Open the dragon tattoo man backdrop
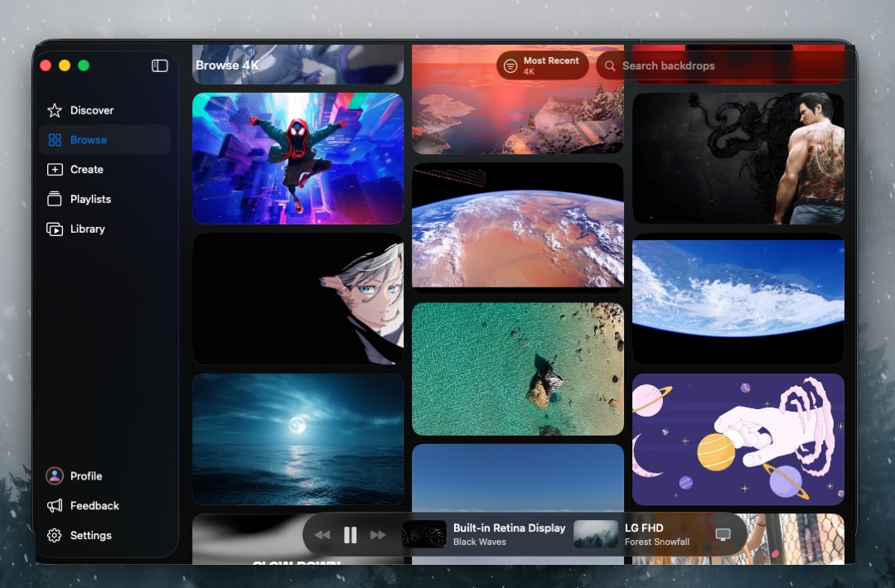Image resolution: width=895 pixels, height=588 pixels. [738, 158]
